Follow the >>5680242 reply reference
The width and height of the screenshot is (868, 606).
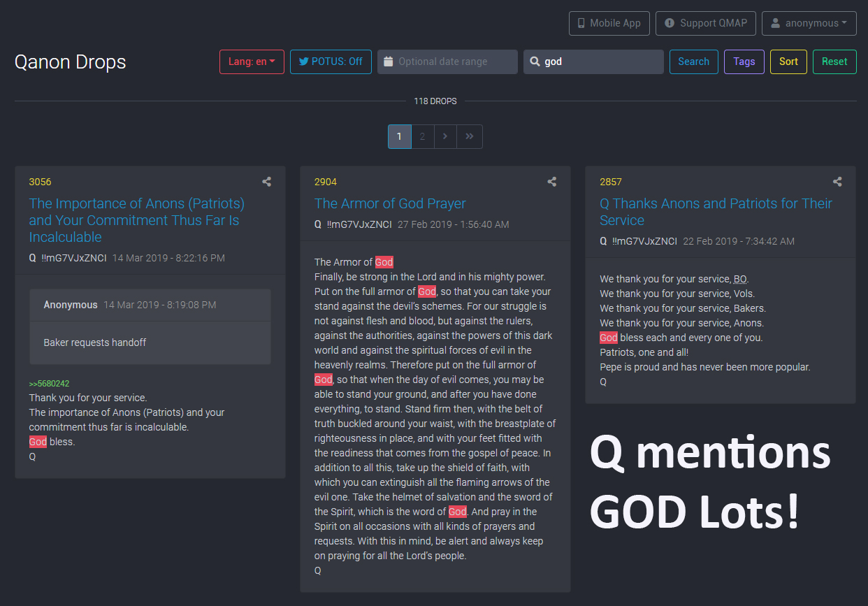click(49, 384)
